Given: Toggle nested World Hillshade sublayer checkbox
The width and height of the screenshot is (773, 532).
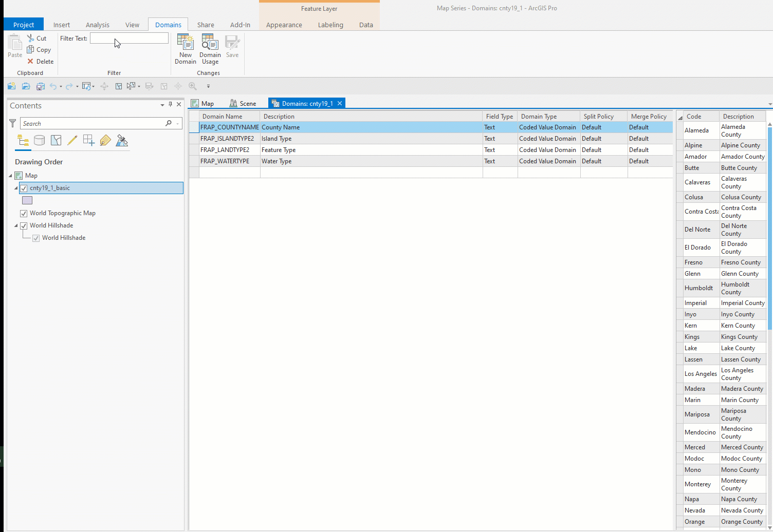Looking at the screenshot, I should (36, 238).
